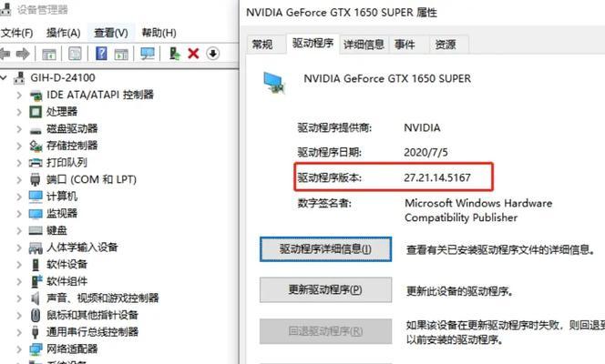Click the 鼠标和其他指针设备 mouse icon
The image size is (605, 364).
[36, 315]
